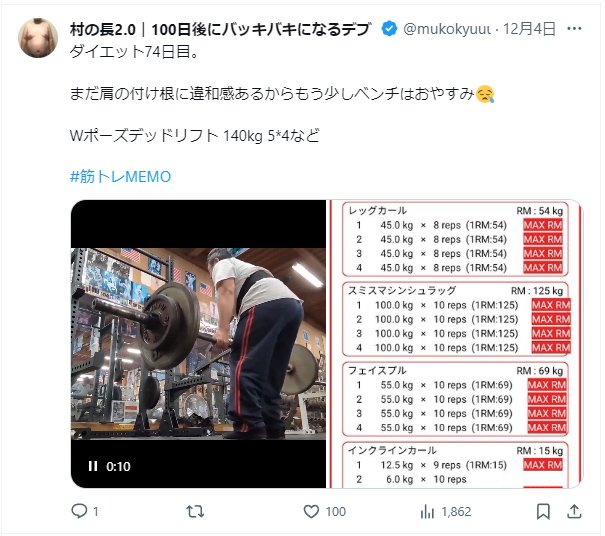The width and height of the screenshot is (605, 536).
Task: Repost this tweet with retweet icon
Action: (x=195, y=512)
